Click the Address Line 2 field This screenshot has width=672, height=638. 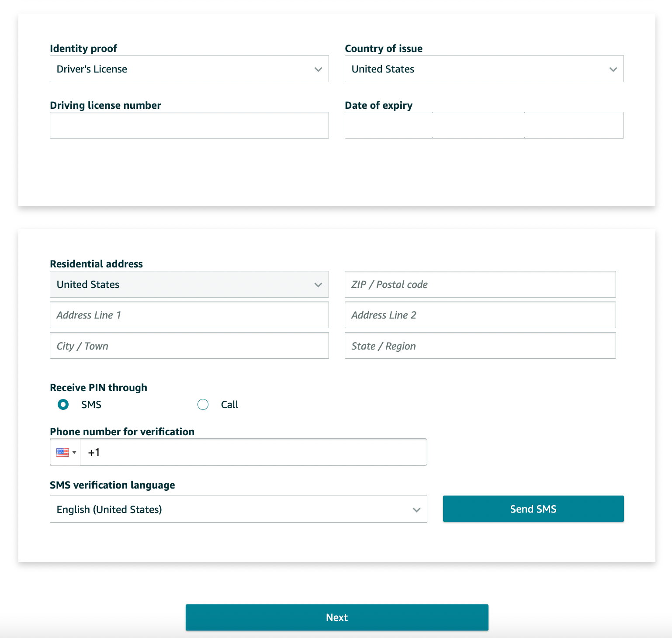click(480, 315)
